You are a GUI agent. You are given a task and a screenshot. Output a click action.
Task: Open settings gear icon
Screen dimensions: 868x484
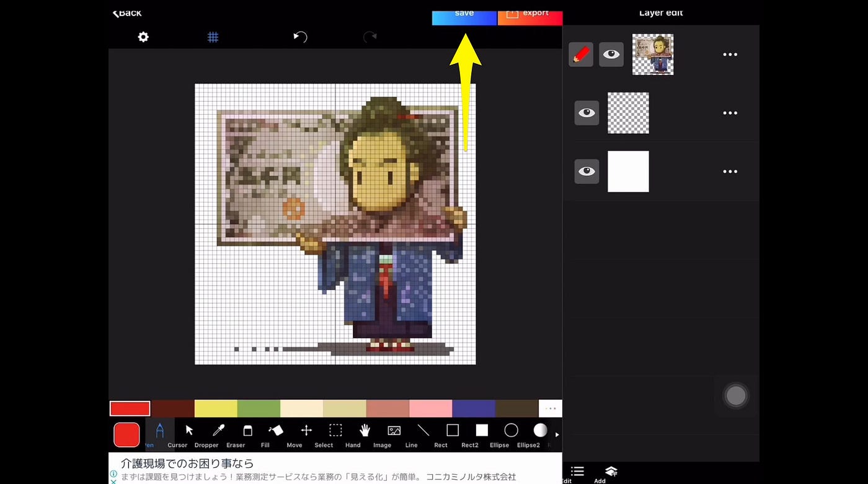click(x=143, y=37)
